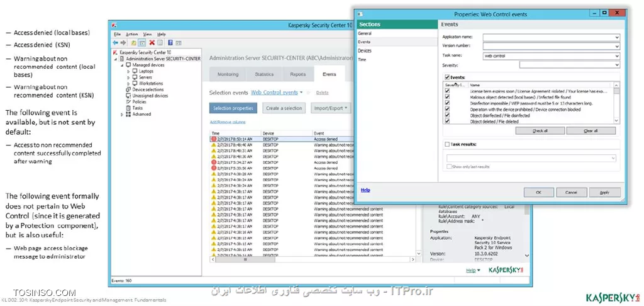Click the events table horizontal scrollbar thumb

point(245,260)
